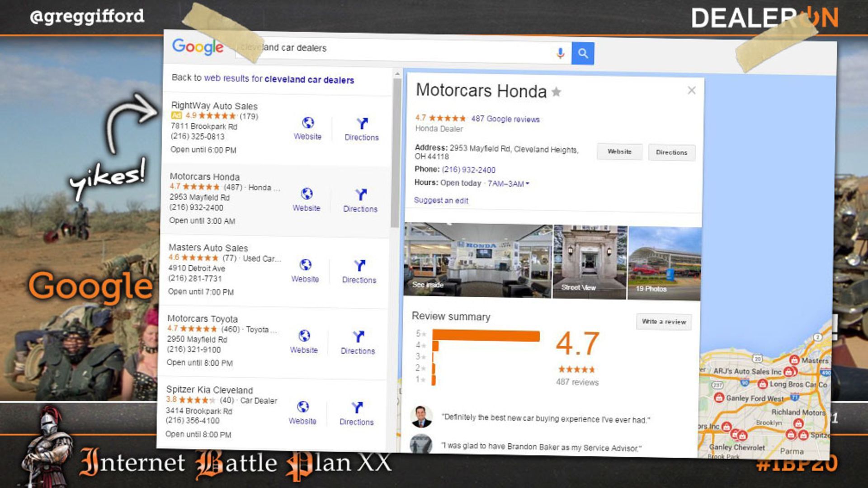Close the Motorcars Honda panel
Viewport: 868px width, 488px height.
(691, 90)
